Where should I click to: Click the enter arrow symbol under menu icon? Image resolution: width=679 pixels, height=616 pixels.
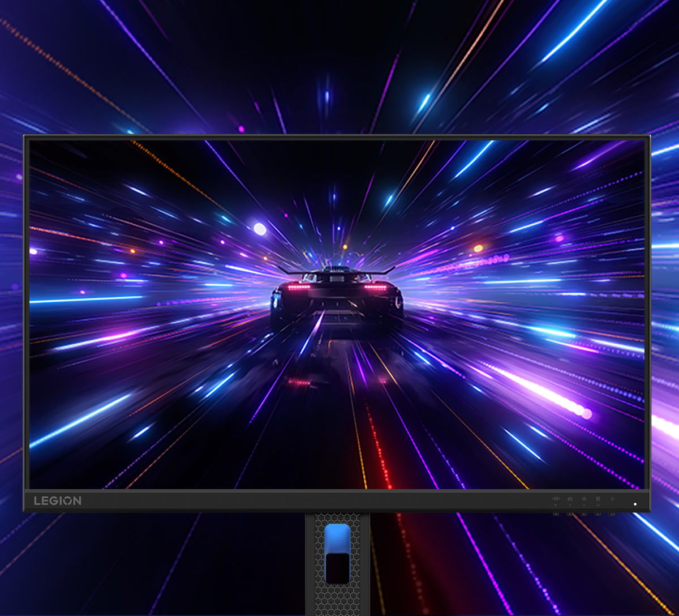tap(598, 505)
